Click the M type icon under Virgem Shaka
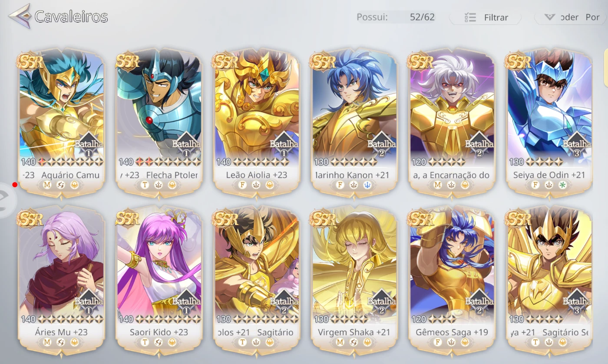Screen dimensions: 608x364 (340, 342)
